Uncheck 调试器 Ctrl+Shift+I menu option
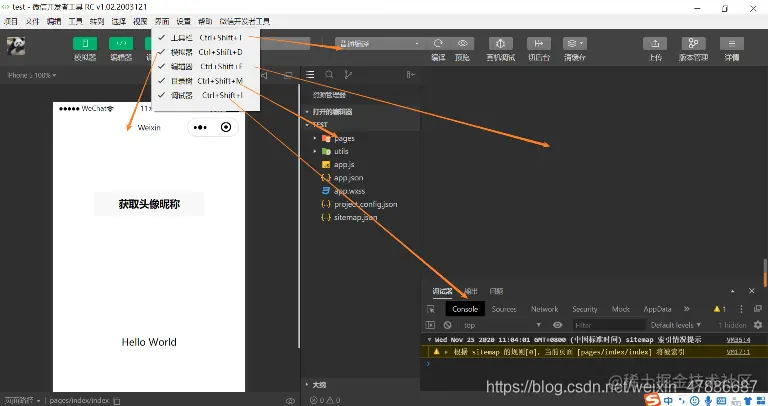The height and width of the screenshot is (406, 768). coord(206,95)
